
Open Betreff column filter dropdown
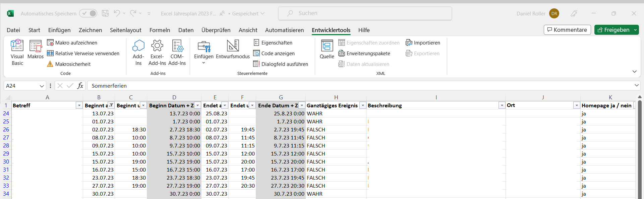(x=79, y=105)
